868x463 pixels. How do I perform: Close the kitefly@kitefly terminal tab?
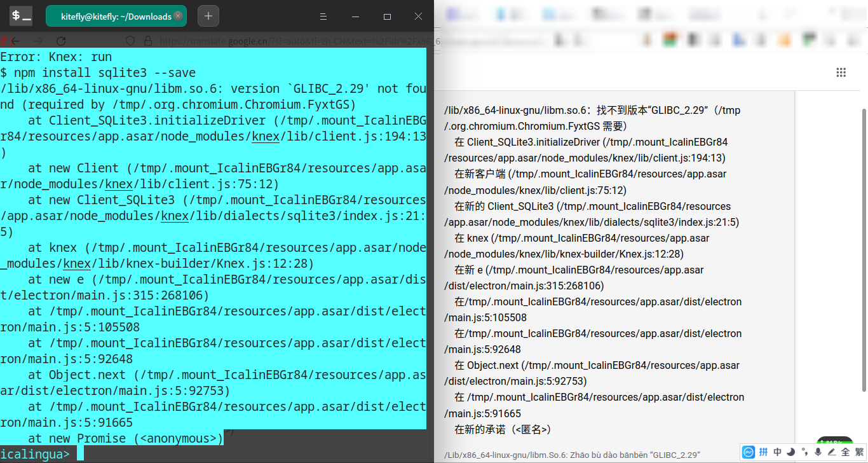(x=178, y=16)
